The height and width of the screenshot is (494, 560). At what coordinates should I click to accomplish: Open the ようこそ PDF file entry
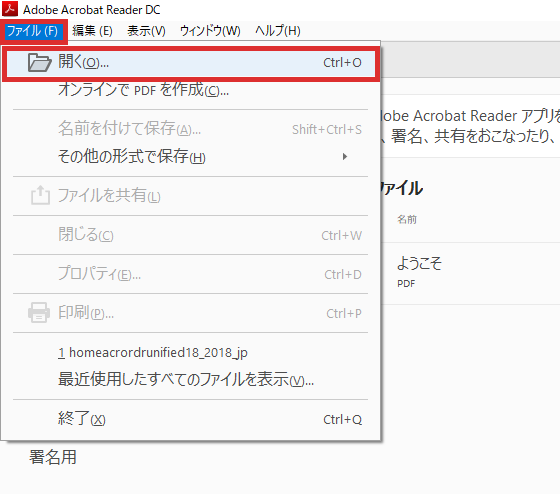click(x=419, y=272)
